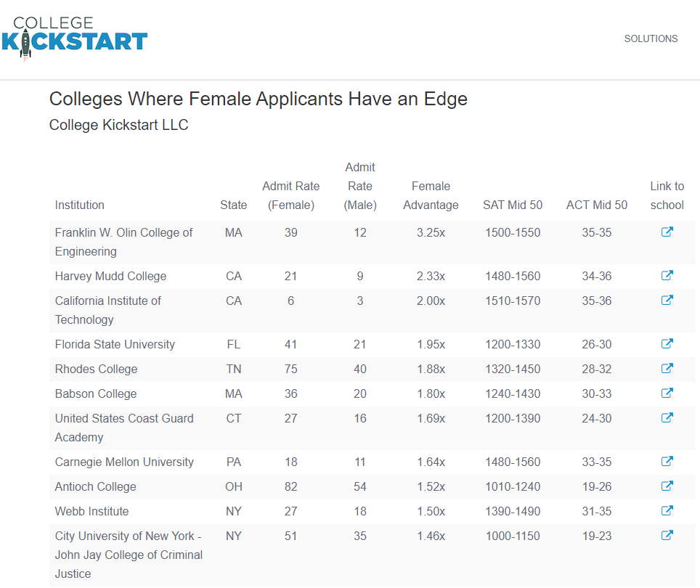Select Webb Institute name

point(91,511)
